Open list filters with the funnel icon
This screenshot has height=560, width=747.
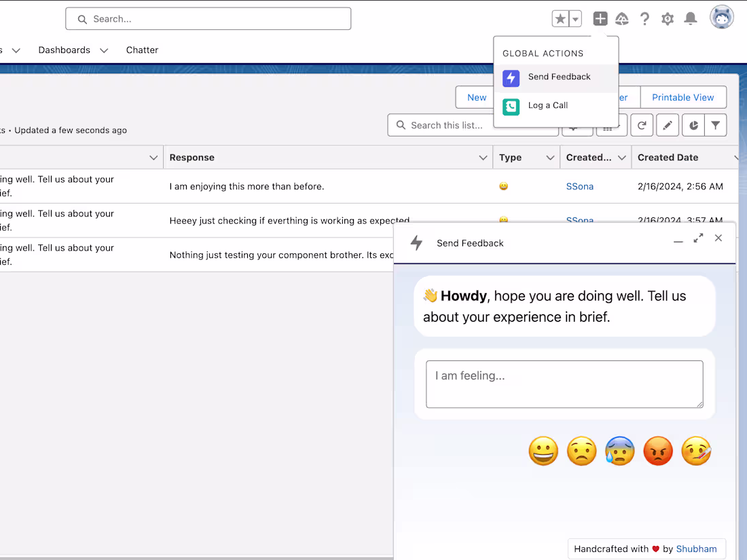(716, 125)
